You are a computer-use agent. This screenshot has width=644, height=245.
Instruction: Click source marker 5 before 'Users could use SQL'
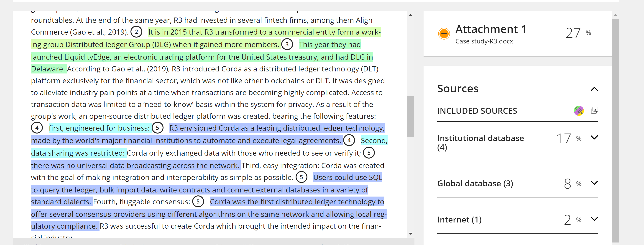(302, 177)
